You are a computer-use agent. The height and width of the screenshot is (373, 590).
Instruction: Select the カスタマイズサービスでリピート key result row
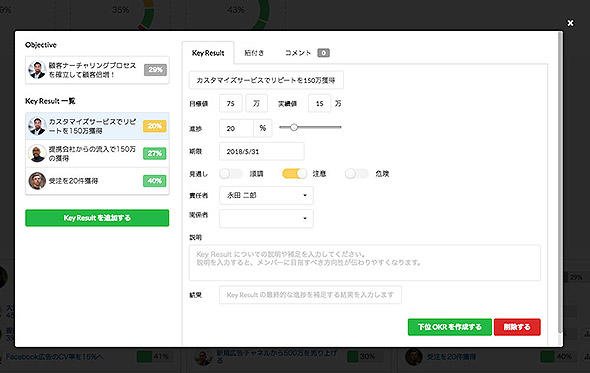[97, 126]
